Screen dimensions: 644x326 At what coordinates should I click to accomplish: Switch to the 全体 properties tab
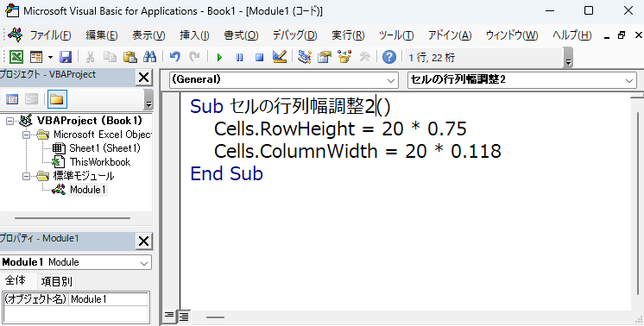pos(16,280)
